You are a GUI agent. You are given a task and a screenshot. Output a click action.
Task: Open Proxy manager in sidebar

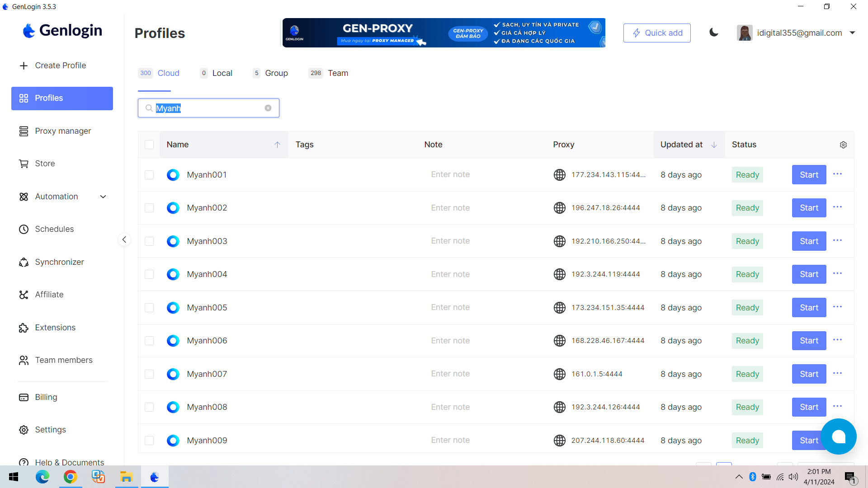pyautogui.click(x=63, y=131)
